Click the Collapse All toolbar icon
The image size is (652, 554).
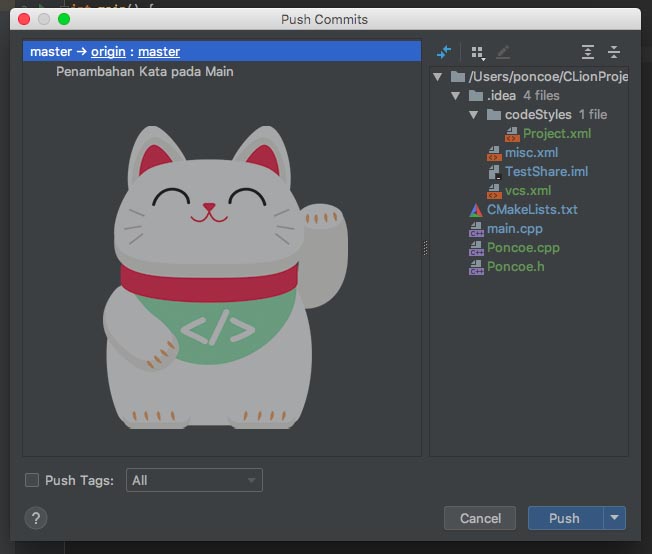[614, 52]
